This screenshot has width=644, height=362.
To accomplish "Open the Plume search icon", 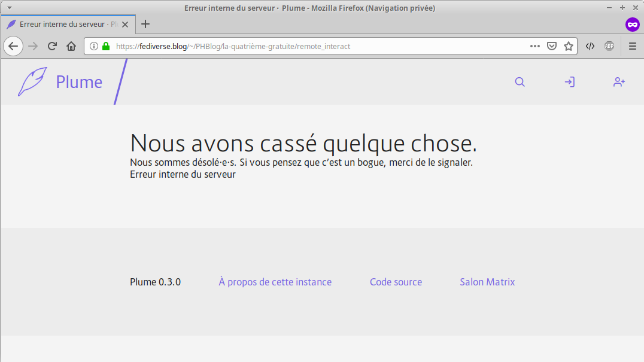I will point(520,82).
